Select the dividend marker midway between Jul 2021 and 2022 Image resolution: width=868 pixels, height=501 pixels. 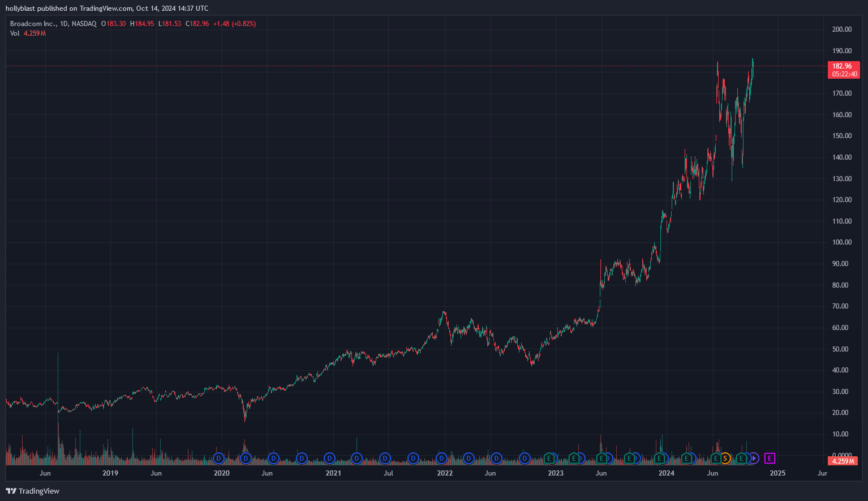(413, 458)
